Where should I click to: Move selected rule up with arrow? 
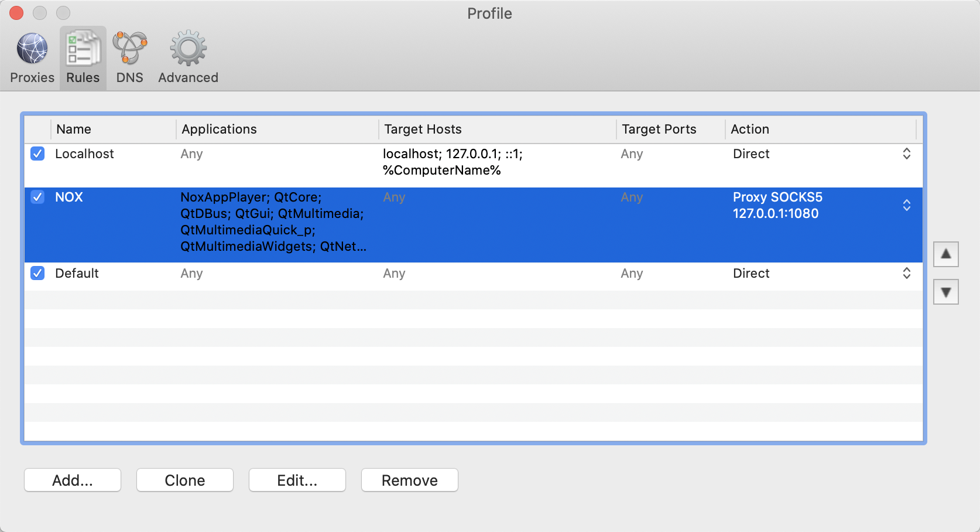click(x=945, y=254)
